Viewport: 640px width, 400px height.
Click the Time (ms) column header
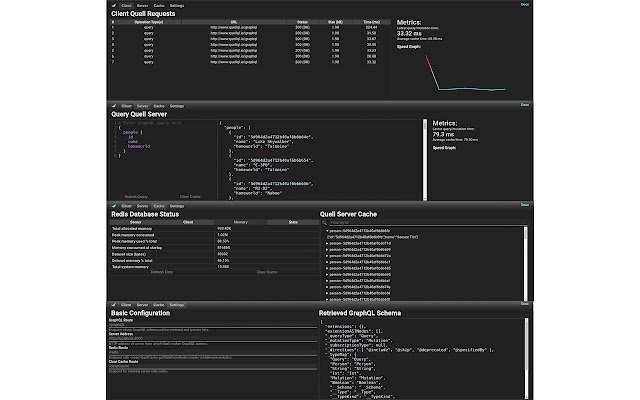coord(371,22)
